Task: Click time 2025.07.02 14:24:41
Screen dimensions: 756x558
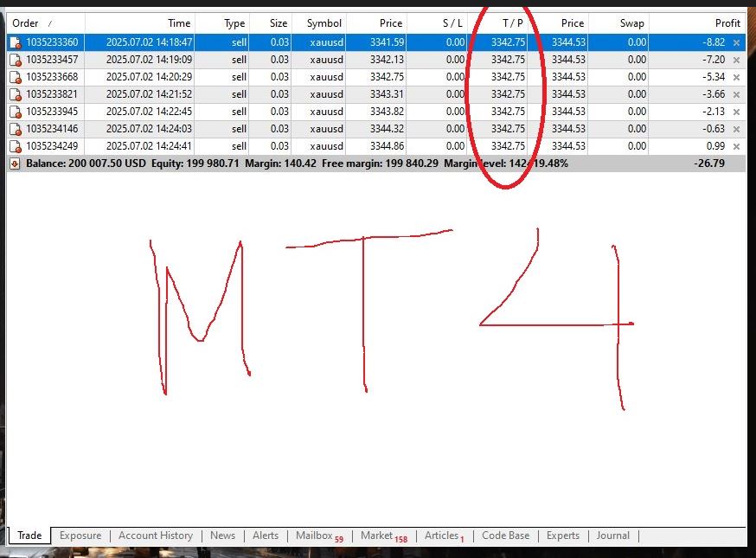Action: 149,146
